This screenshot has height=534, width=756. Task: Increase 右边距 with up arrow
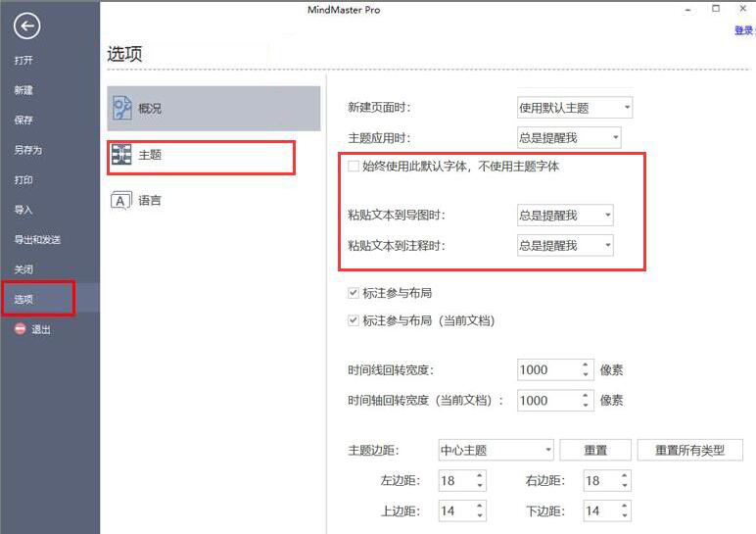coord(625,475)
